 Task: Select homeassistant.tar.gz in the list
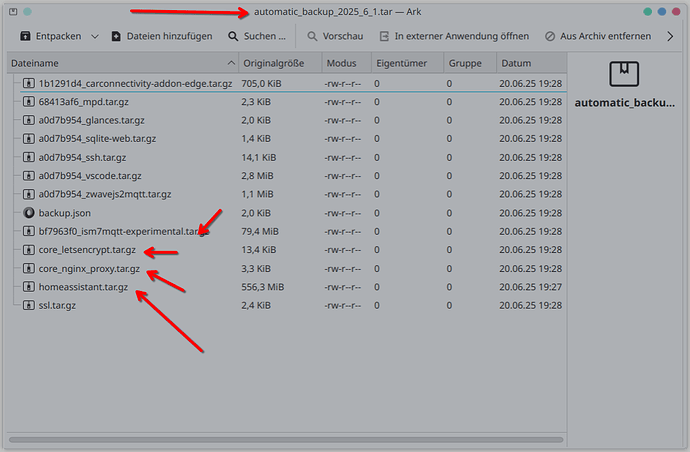(83, 287)
